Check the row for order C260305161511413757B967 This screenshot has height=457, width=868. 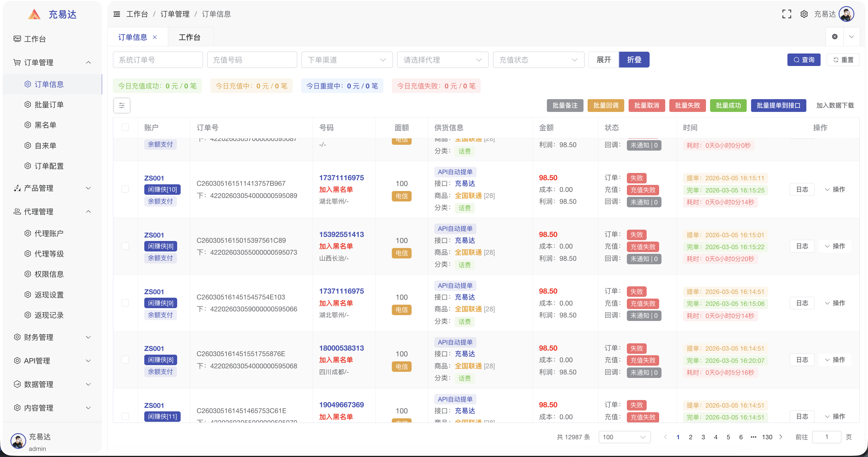tap(125, 189)
